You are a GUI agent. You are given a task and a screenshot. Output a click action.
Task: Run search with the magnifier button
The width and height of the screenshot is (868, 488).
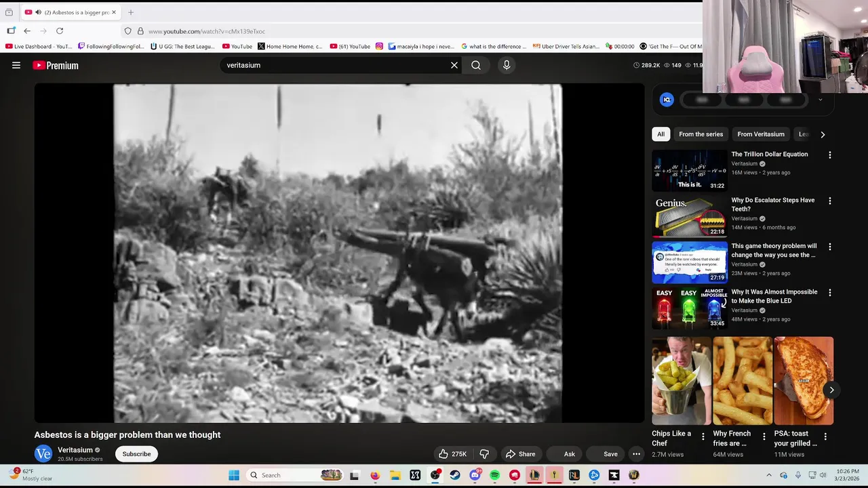[476, 65]
